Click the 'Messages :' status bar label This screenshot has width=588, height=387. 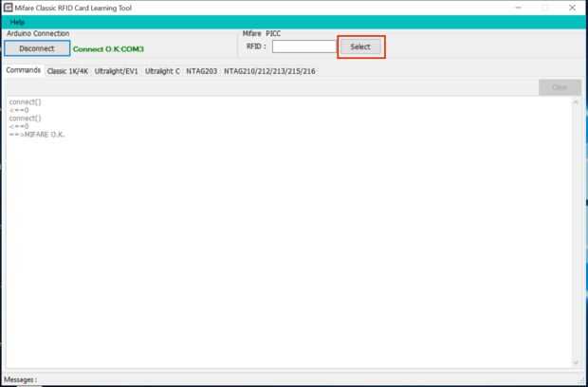click(x=21, y=379)
